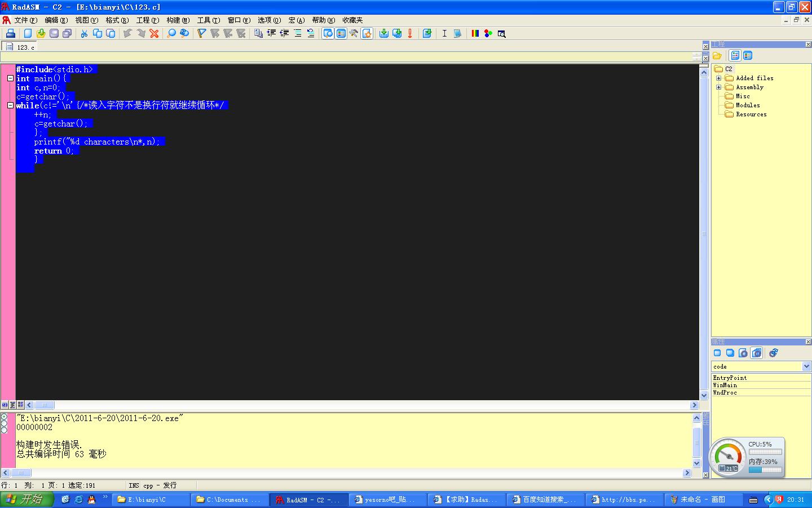Viewport: 812px width, 508px height.
Task: Click the Cut scissors icon
Action: click(x=84, y=33)
